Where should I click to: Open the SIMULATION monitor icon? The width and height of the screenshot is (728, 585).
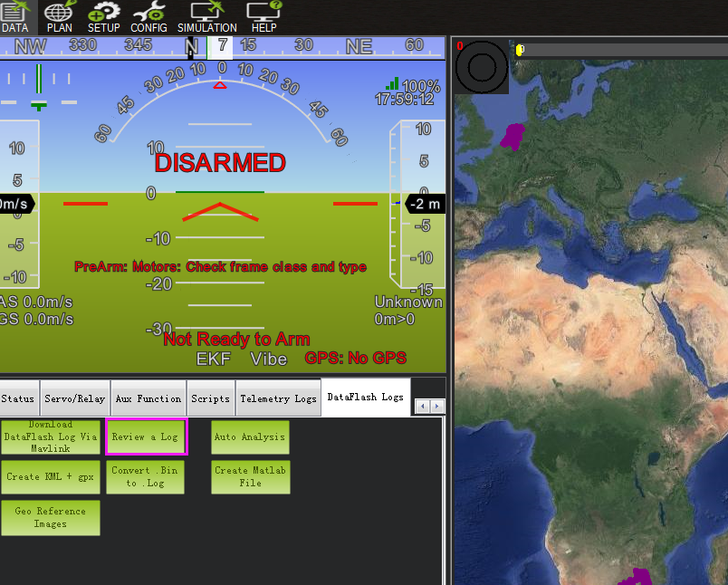coord(206,16)
